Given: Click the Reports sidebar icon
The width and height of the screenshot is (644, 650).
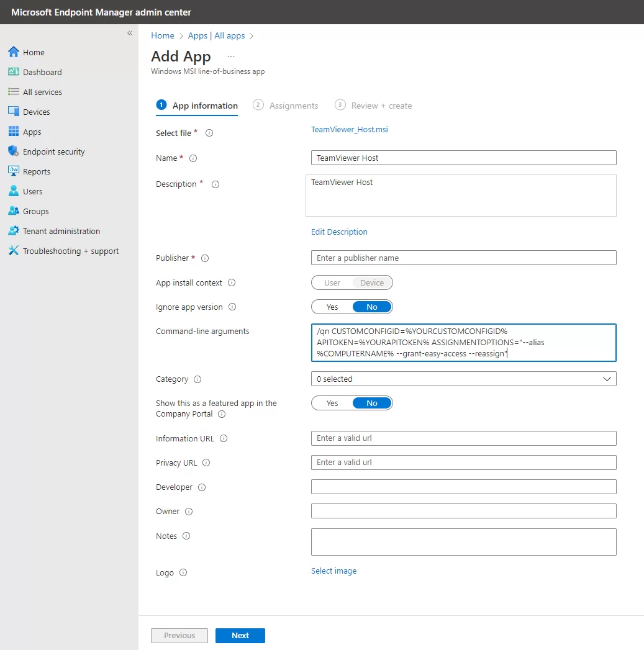Looking at the screenshot, I should click(x=14, y=171).
